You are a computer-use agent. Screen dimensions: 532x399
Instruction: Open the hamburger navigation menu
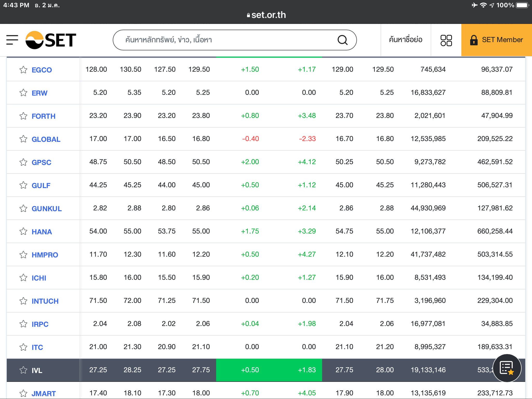click(12, 40)
